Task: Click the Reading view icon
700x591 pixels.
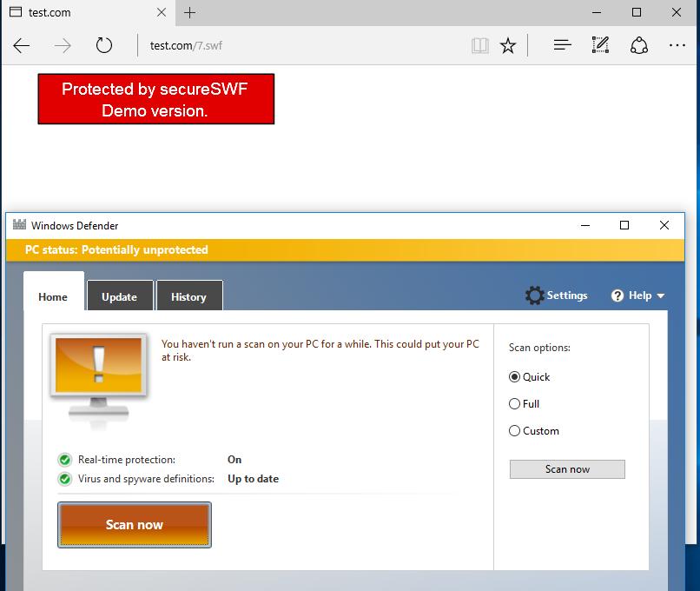Action: (479, 45)
